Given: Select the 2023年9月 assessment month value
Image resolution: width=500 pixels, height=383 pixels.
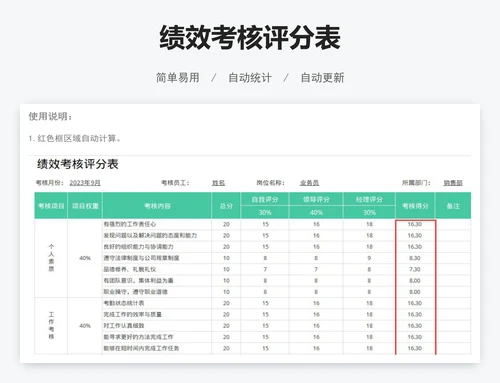Looking at the screenshot, I should 85,183.
